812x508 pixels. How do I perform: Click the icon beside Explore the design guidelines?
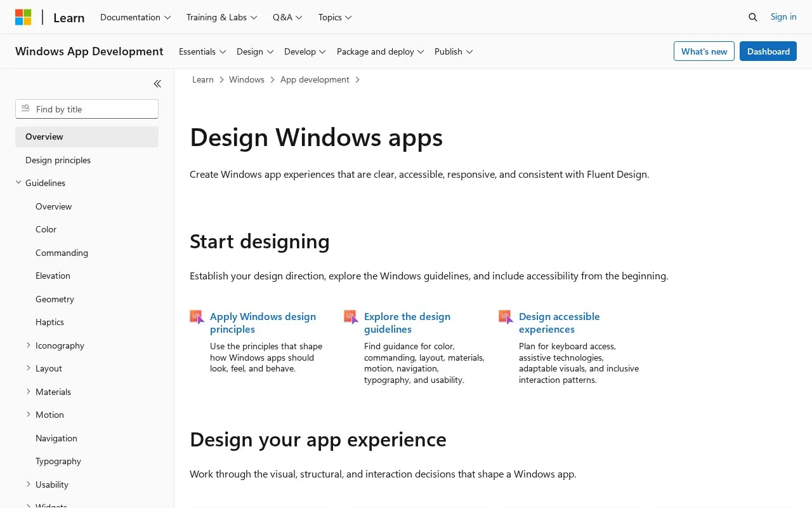(x=351, y=317)
